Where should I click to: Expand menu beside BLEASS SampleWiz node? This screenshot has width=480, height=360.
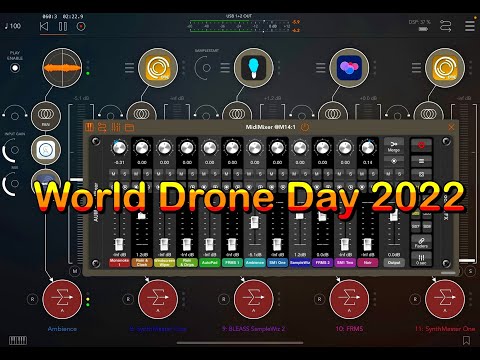pos(225,68)
